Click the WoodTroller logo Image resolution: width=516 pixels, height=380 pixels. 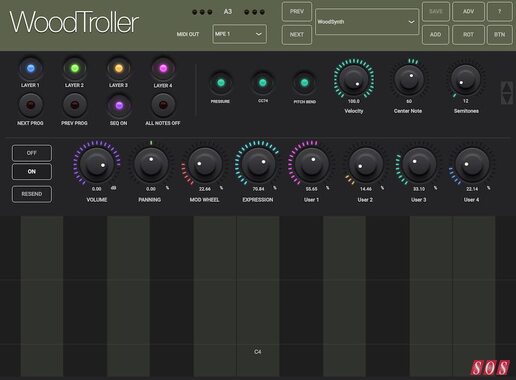74,22
